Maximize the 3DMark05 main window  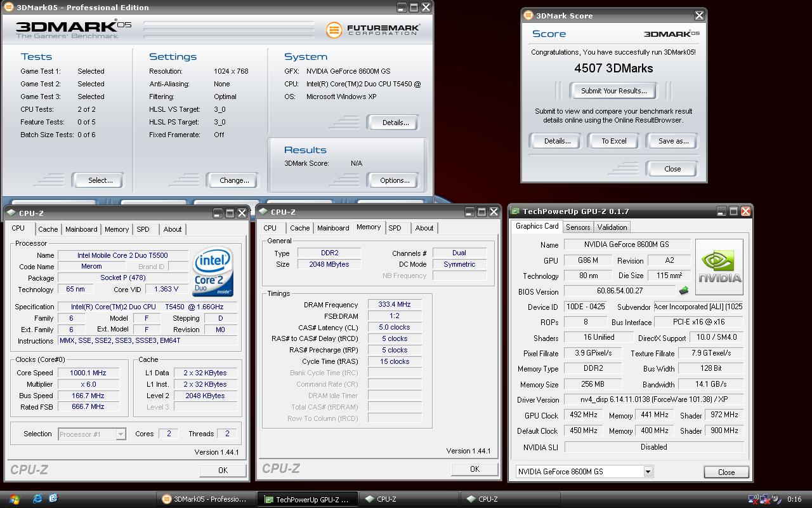click(414, 8)
